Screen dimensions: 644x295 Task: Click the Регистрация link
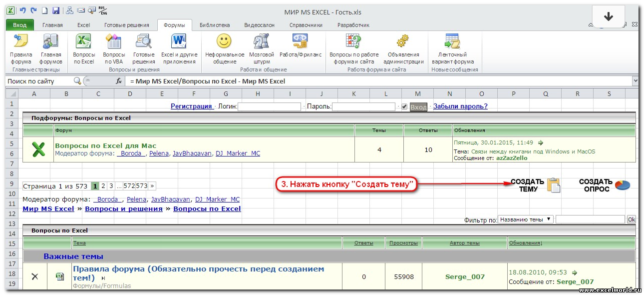tap(191, 106)
